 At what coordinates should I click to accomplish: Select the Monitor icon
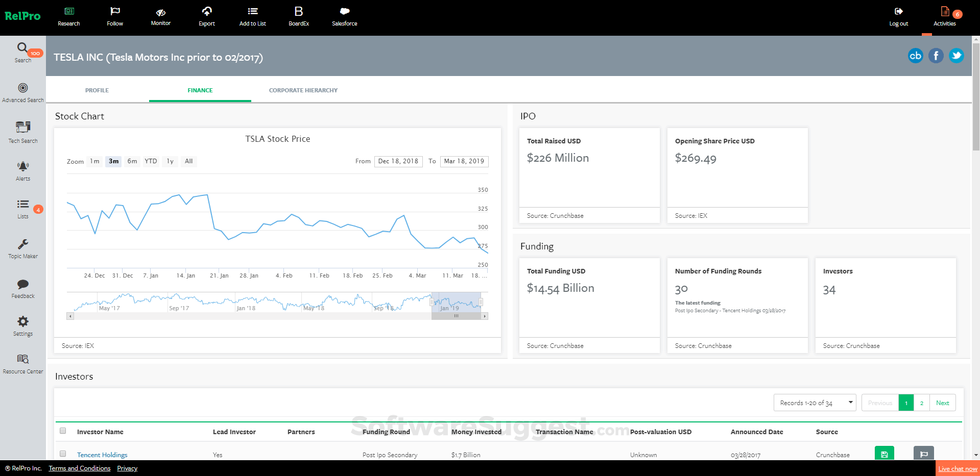160,15
